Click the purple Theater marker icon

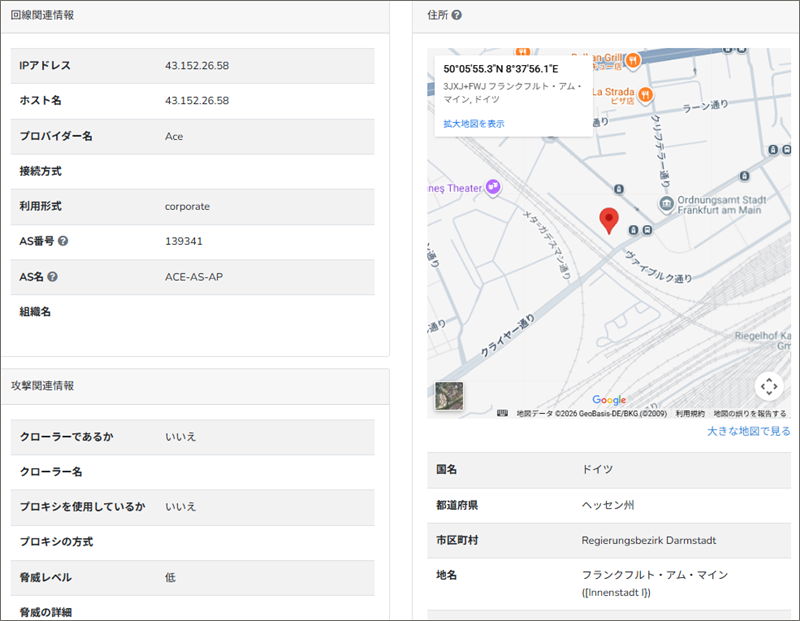491,187
